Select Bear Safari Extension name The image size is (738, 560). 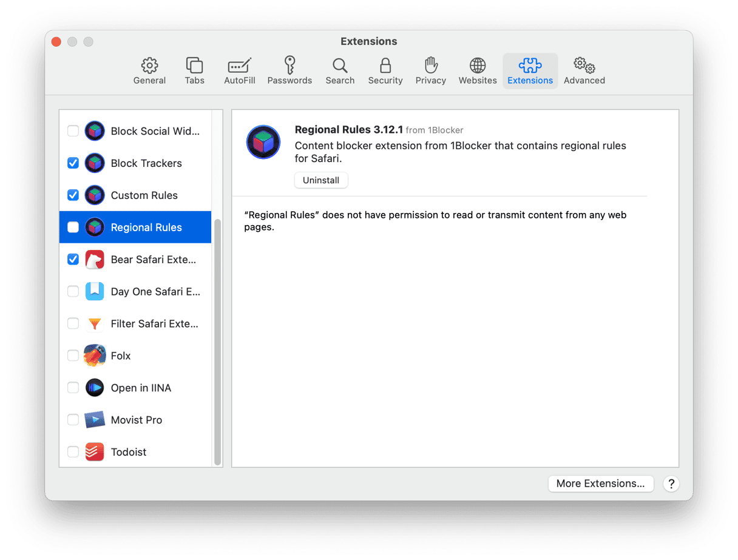click(154, 260)
